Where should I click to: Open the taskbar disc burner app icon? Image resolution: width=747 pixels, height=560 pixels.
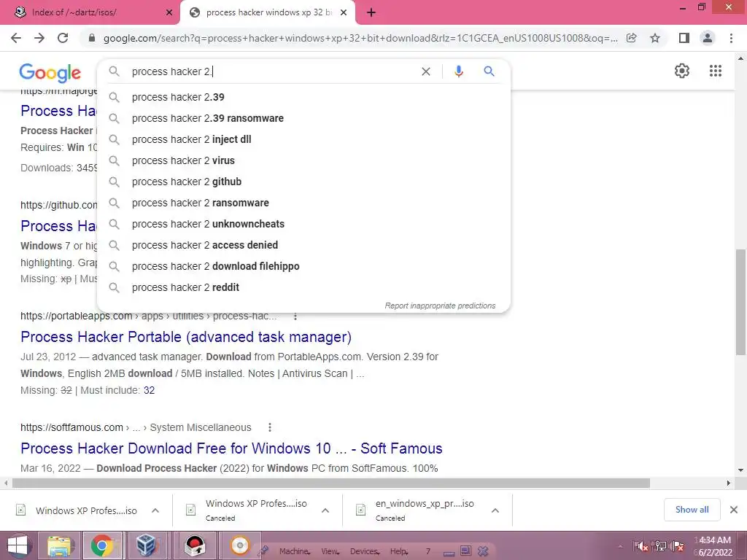(239, 545)
